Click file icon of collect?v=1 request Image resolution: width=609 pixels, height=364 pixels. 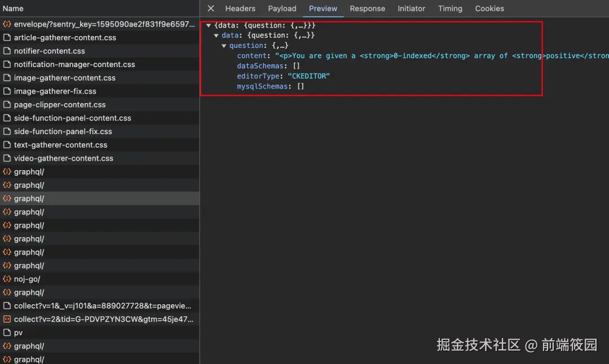pos(7,306)
